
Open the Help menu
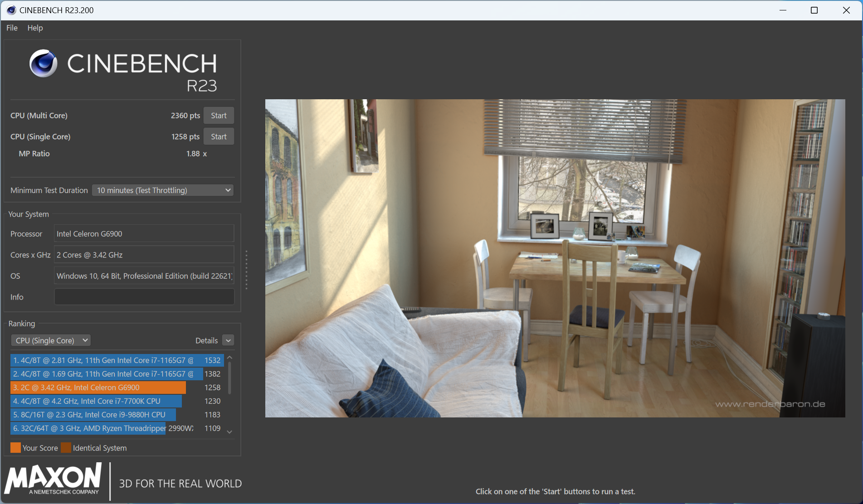[35, 28]
